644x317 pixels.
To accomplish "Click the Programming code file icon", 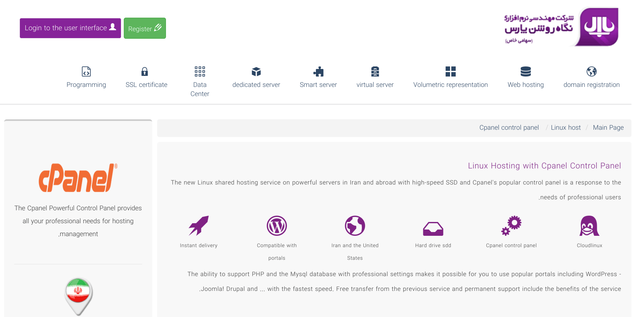I will click(x=86, y=71).
